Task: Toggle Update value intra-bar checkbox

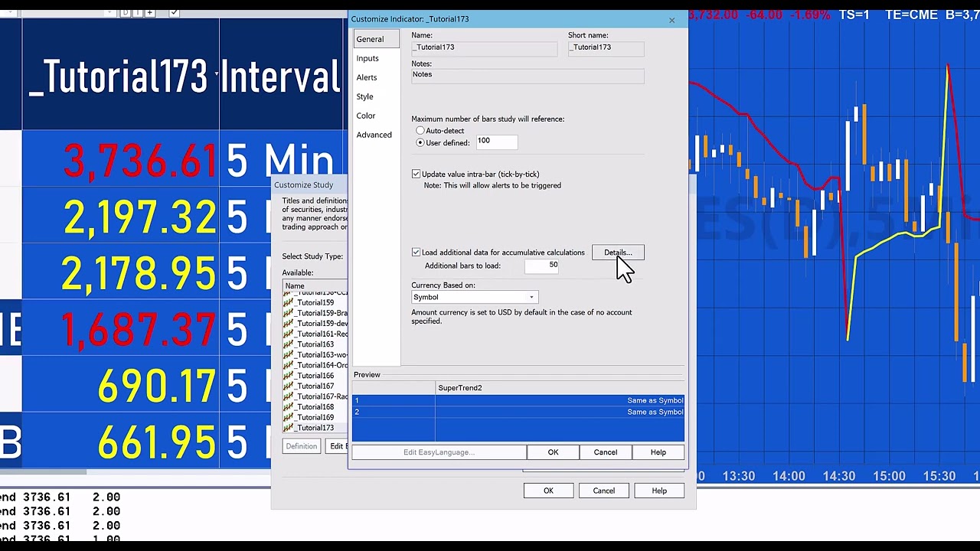Action: [x=416, y=174]
